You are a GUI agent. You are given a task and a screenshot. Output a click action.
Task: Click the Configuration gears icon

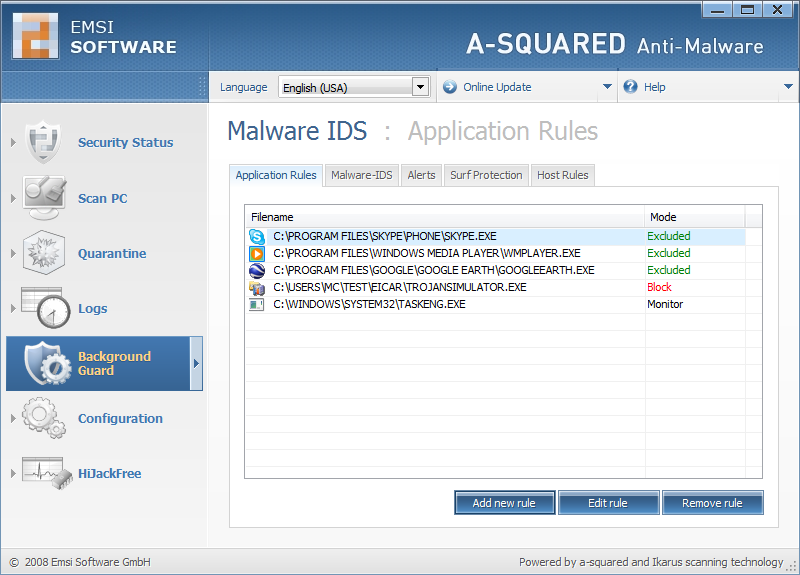[43, 418]
